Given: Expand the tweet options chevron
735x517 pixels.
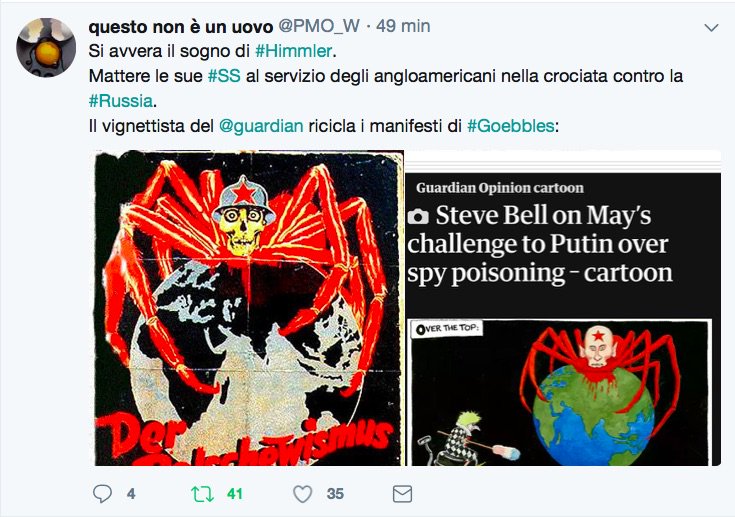Looking at the screenshot, I should tap(712, 28).
